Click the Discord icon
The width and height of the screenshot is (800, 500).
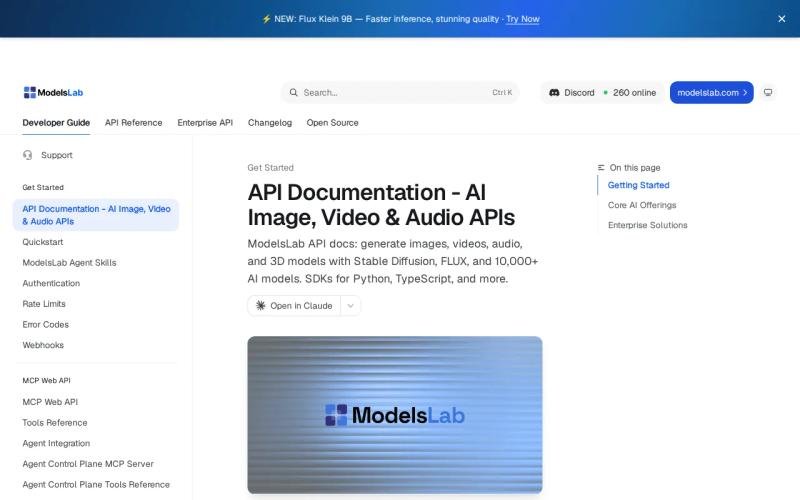pos(554,92)
